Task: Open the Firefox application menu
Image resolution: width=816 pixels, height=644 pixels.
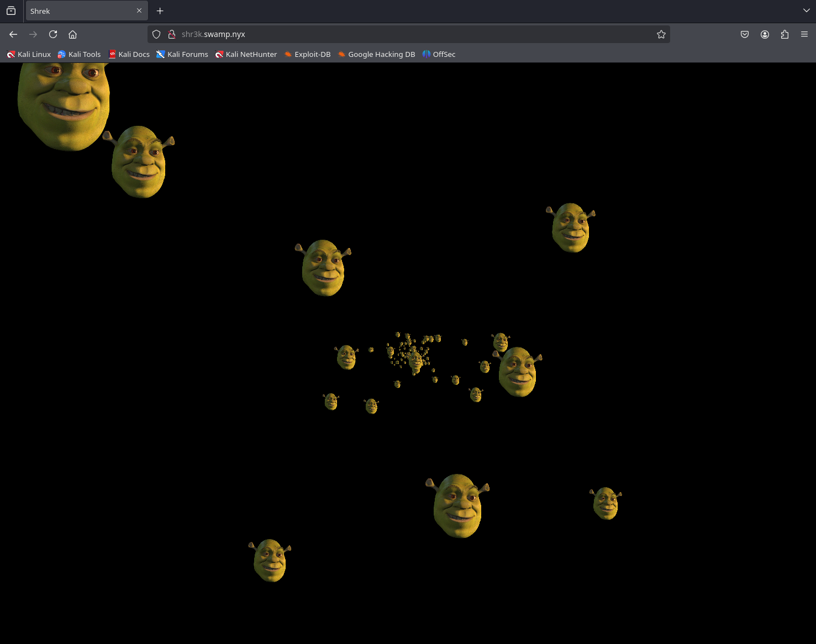Action: pos(804,34)
